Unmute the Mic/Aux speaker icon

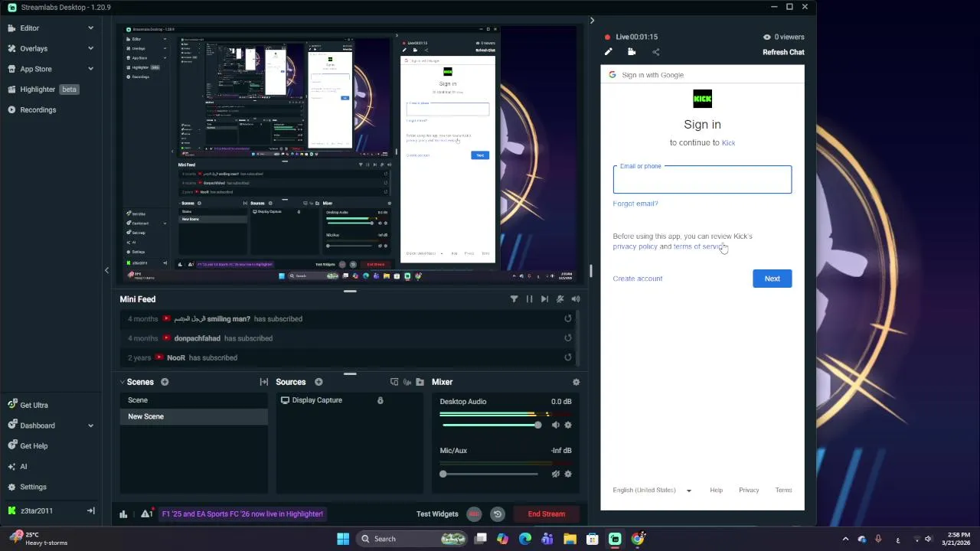pos(556,474)
